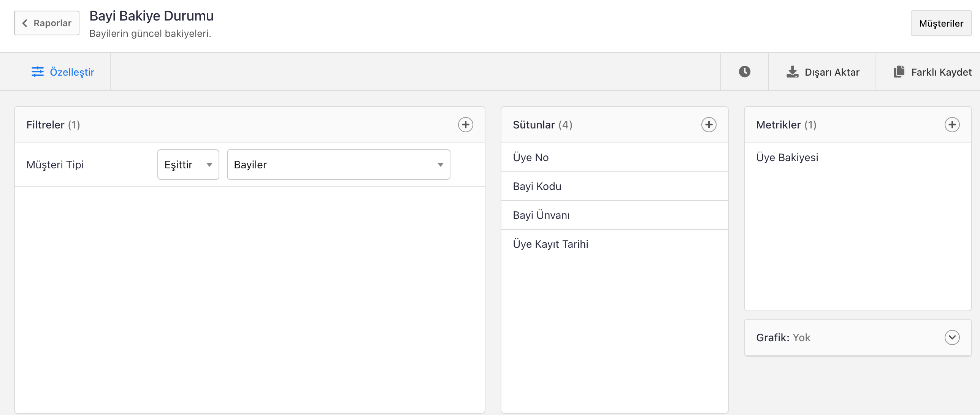Viewport: 980px width, 415px height.
Task: Open the clock schedule icon
Action: 744,71
